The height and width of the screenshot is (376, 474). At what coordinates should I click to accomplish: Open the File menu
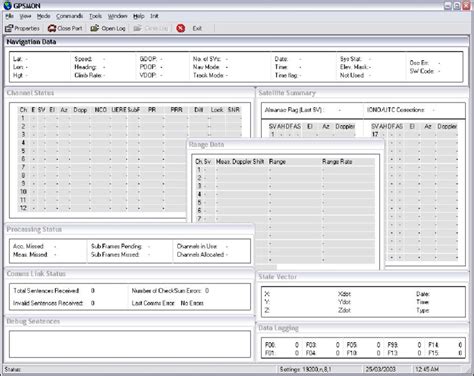click(9, 16)
